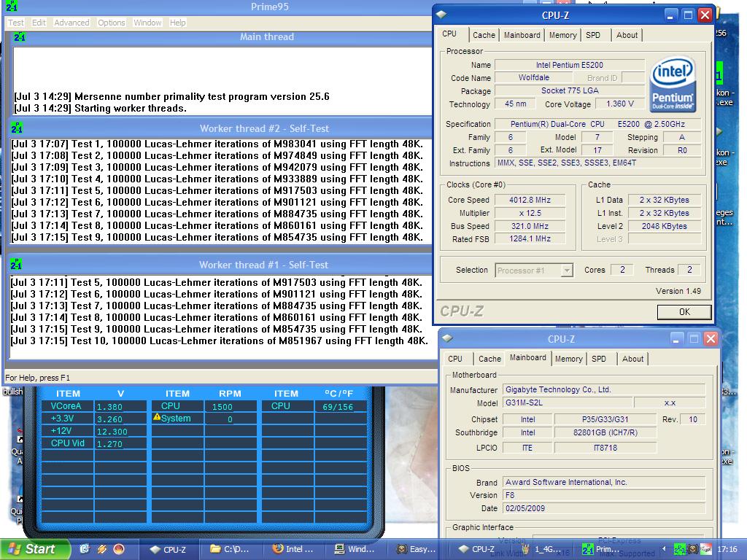Click the processor name Intel Pentium E5200
The width and height of the screenshot is (747, 560).
(570, 65)
